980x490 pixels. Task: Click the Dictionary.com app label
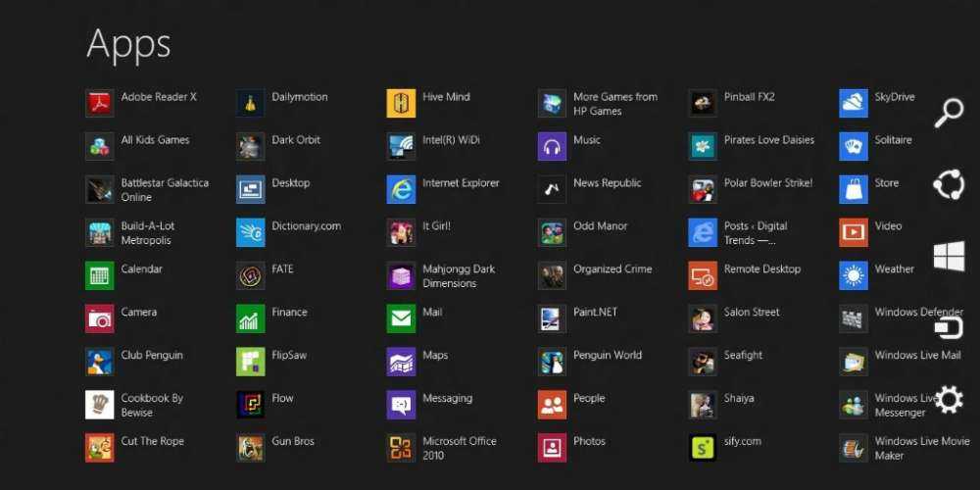[306, 226]
